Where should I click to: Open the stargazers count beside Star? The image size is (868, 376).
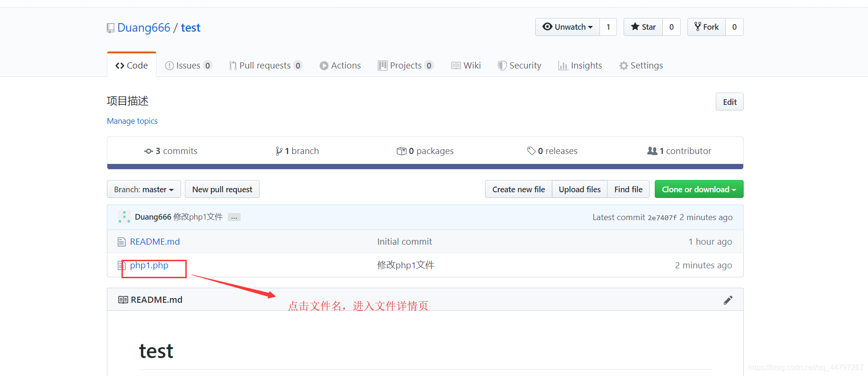pyautogui.click(x=671, y=27)
